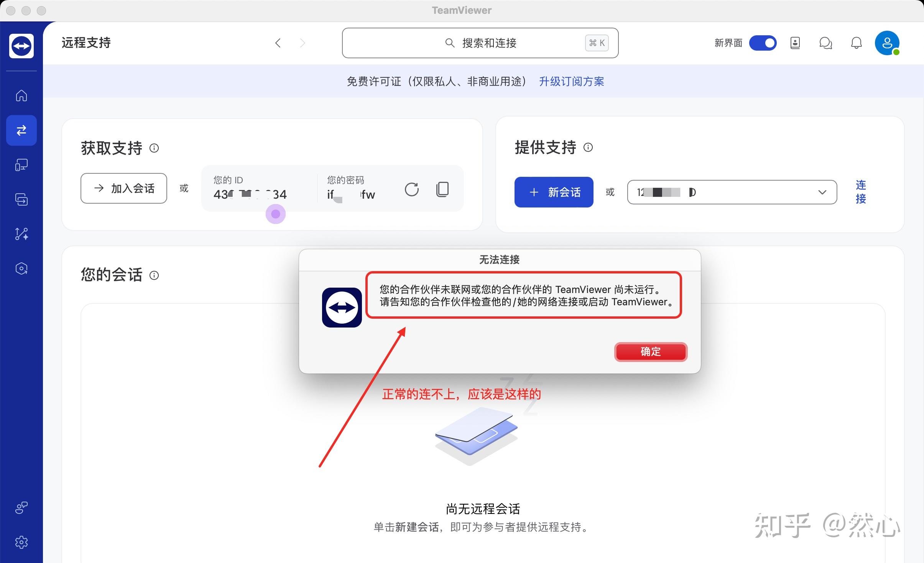
Task: Open the address book icon
Action: [x=795, y=43]
